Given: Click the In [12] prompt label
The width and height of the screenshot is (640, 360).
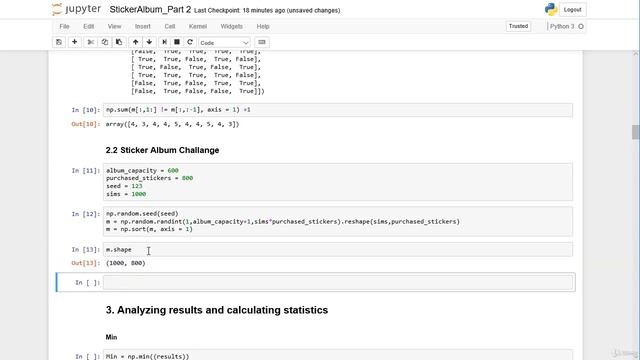Looking at the screenshot, I should pos(85,214).
